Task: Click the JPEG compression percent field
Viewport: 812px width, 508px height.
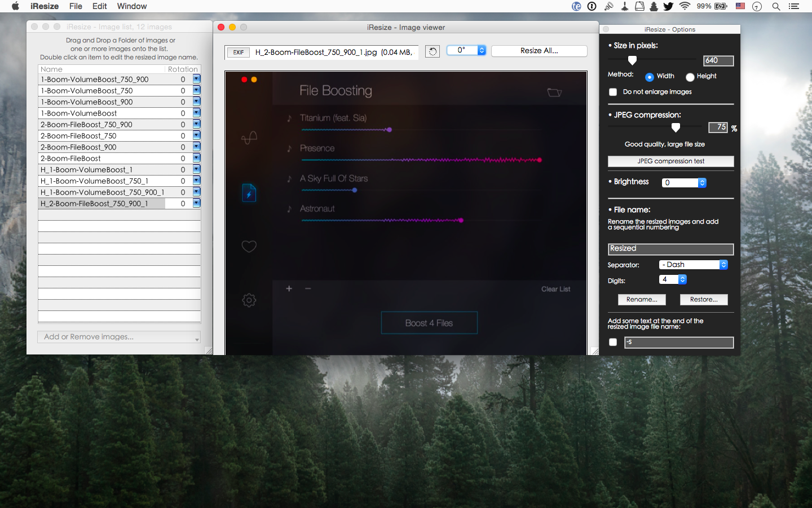Action: (718, 128)
